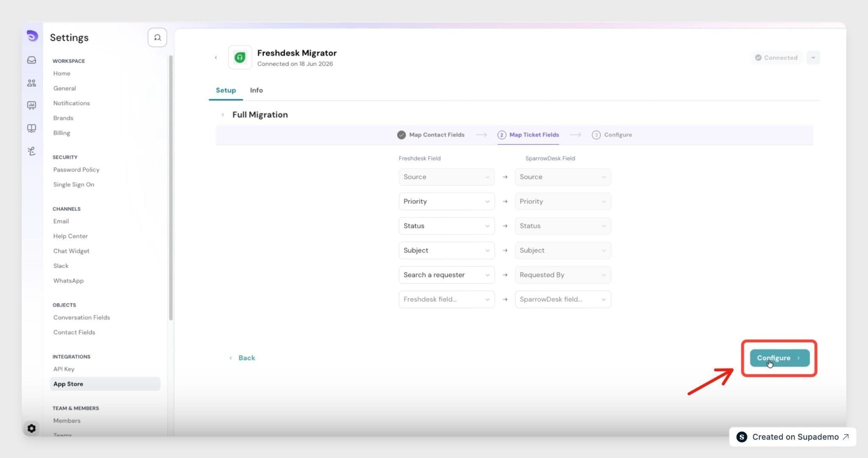This screenshot has width=868, height=458.
Task: Open the empty SparrowDesk field dropdown
Action: click(563, 299)
